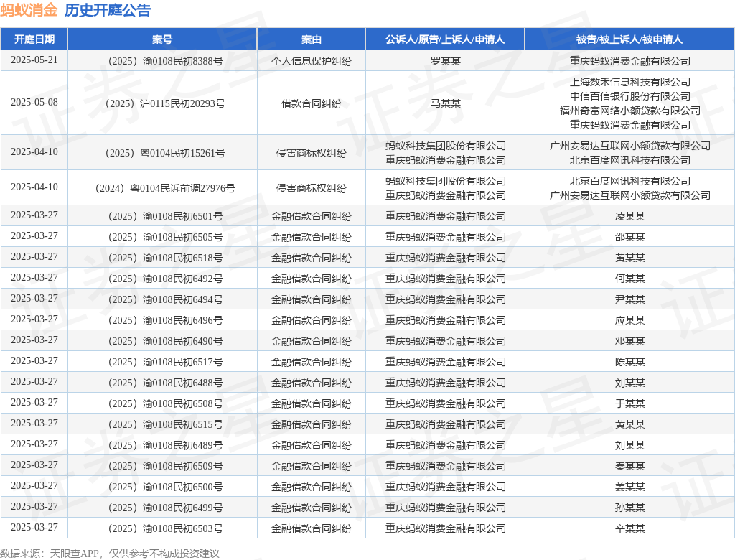Select defendant 秦某某
This screenshot has width=735, height=560.
click(x=630, y=466)
